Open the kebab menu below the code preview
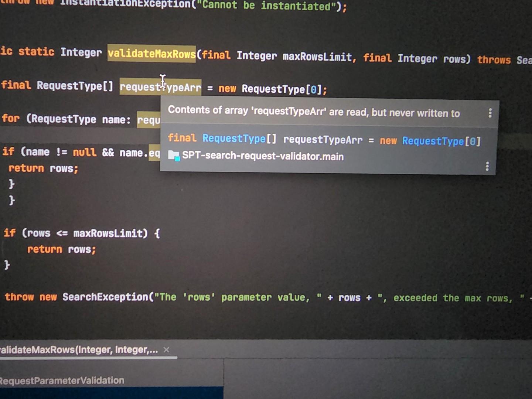Screen dimensions: 532x399 click(487, 167)
